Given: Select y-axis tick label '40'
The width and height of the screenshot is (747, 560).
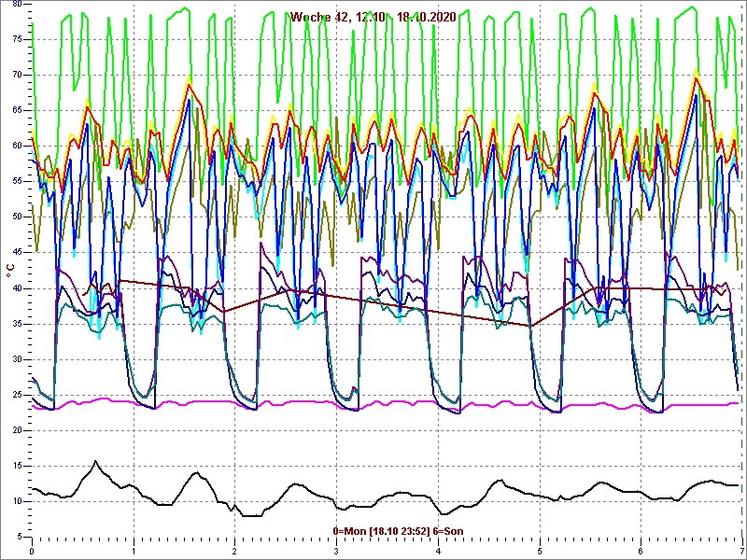Looking at the screenshot, I should [17, 288].
